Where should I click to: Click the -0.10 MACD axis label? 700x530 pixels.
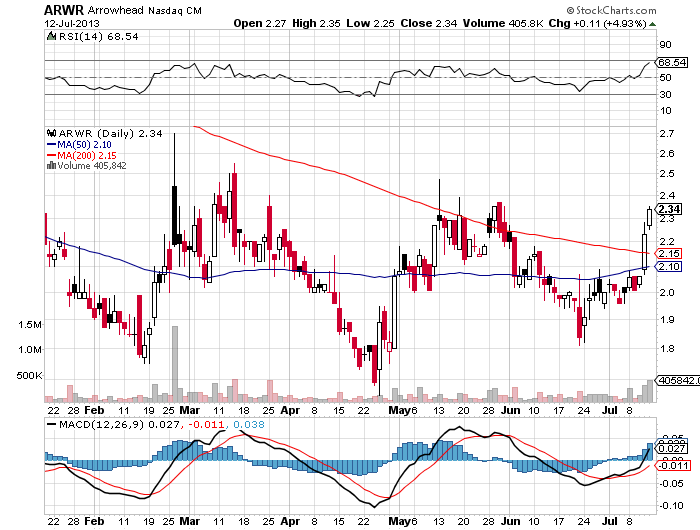671,505
